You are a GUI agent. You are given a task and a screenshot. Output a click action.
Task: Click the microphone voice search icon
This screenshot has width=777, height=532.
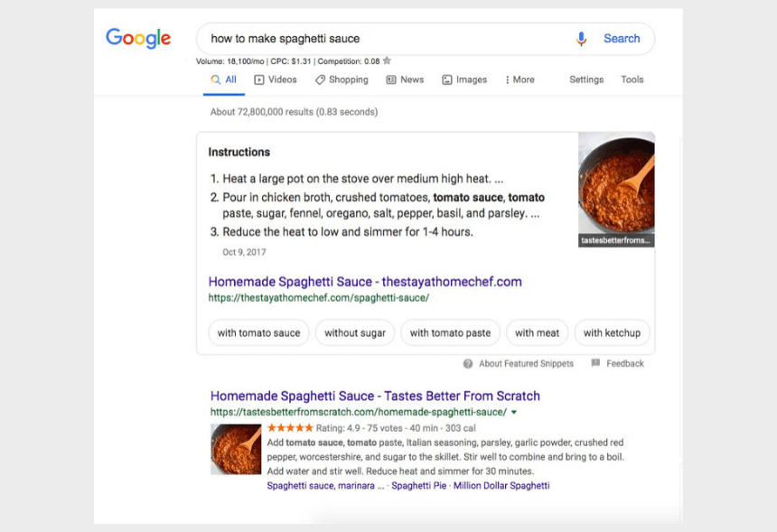tap(581, 39)
